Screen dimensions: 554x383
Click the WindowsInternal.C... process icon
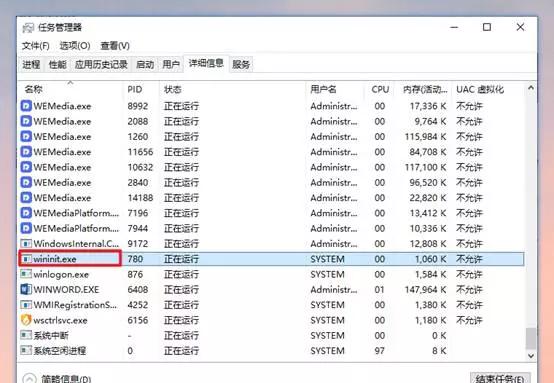tap(26, 243)
